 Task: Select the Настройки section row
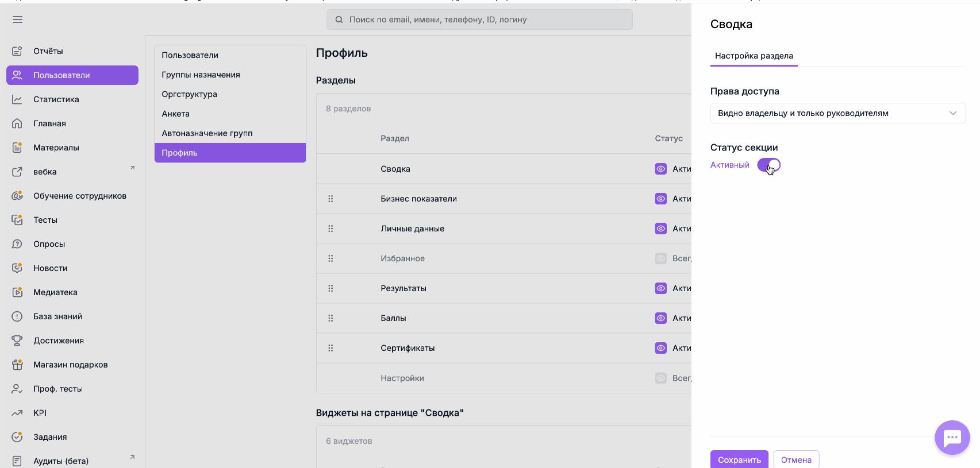point(504,378)
